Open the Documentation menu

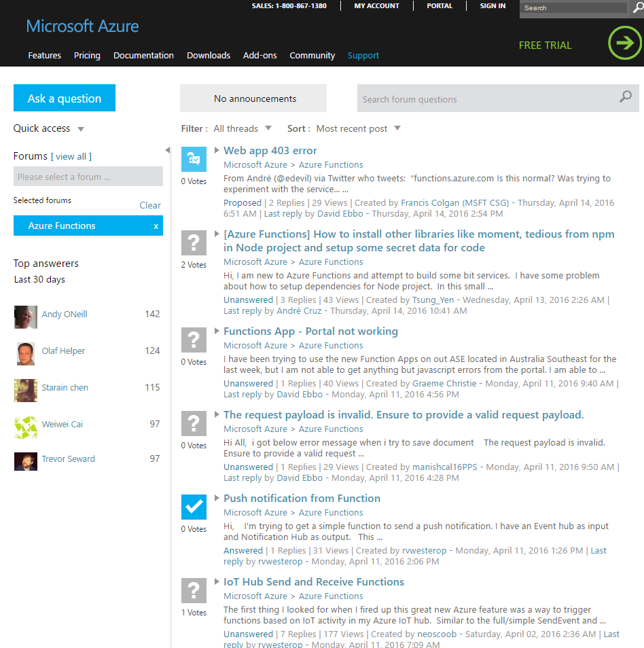(143, 56)
